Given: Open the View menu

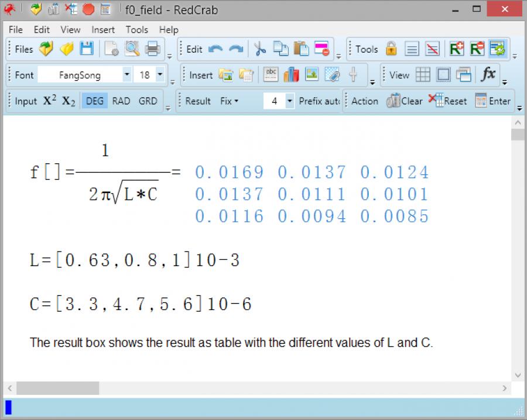Looking at the screenshot, I should pos(70,30).
